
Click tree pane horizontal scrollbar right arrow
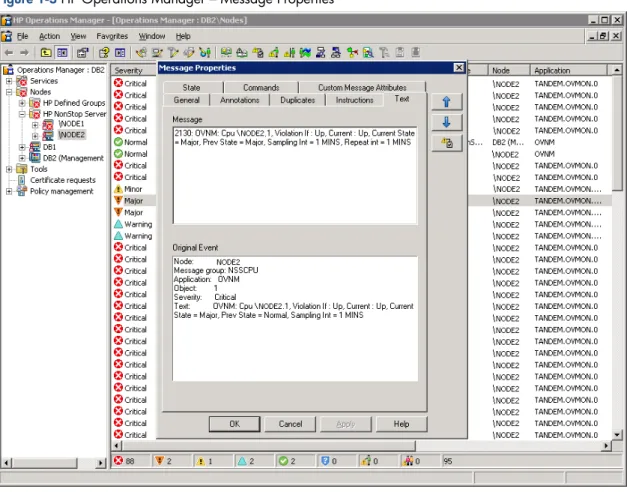pyautogui.click(x=100, y=463)
